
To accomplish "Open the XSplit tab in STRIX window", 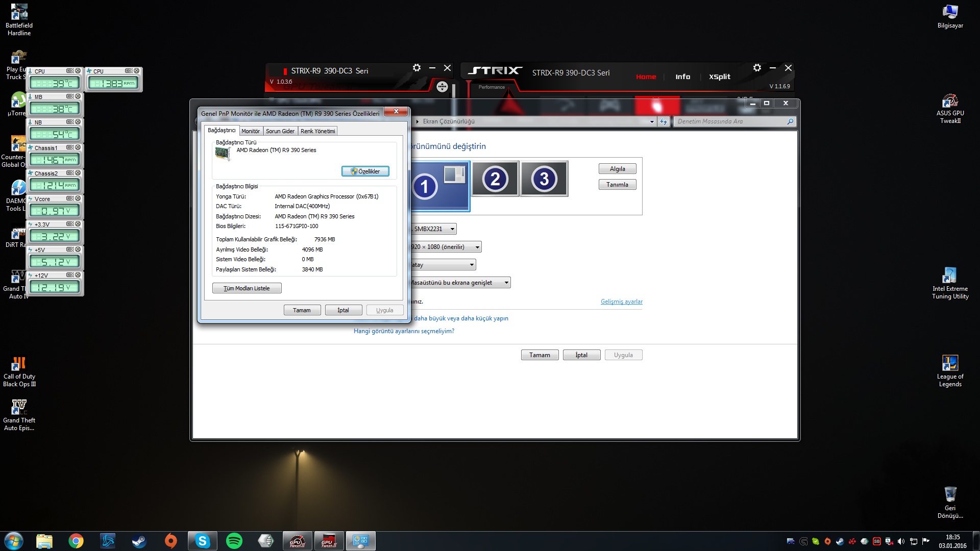I will tap(719, 77).
